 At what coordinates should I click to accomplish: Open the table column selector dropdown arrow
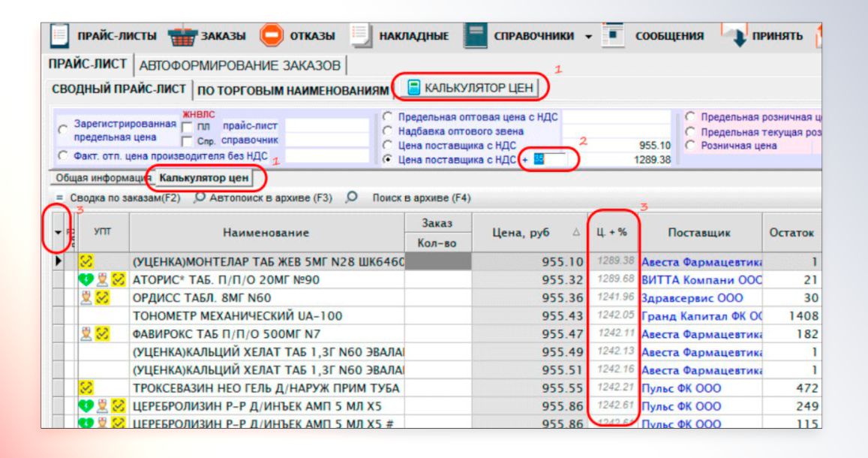(x=59, y=233)
